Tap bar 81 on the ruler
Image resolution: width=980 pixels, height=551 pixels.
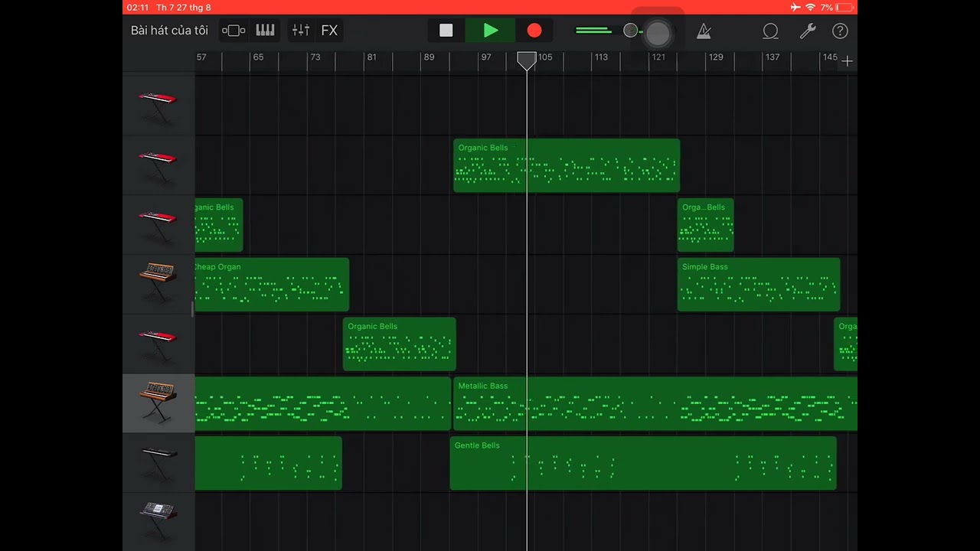[371, 57]
